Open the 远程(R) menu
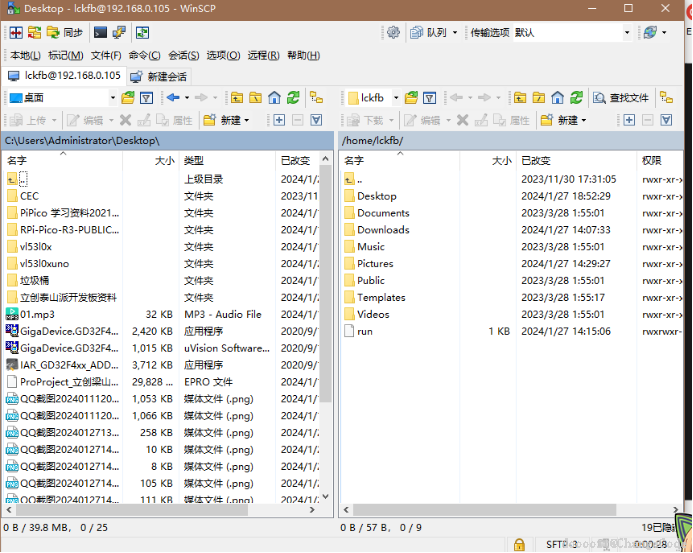Image resolution: width=693 pixels, height=553 pixels. point(263,56)
